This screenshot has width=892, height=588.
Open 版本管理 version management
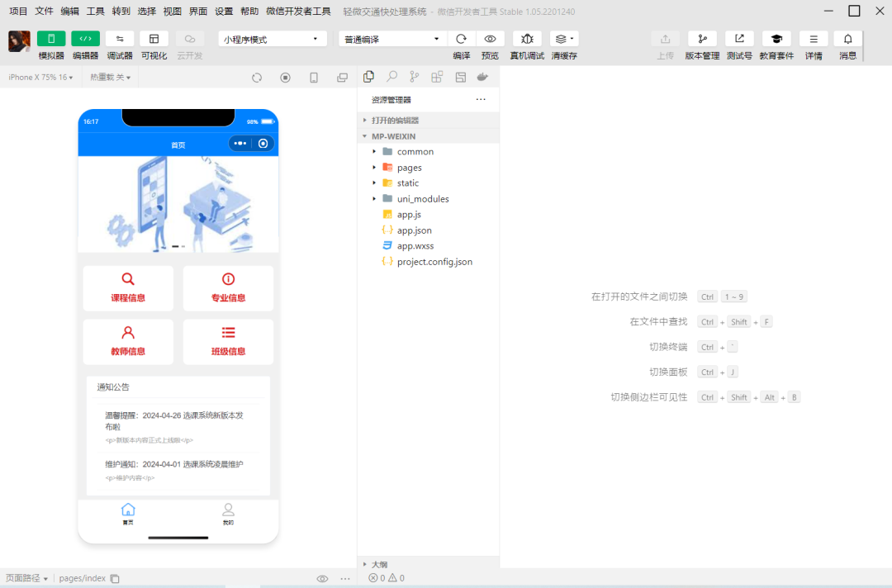point(701,38)
